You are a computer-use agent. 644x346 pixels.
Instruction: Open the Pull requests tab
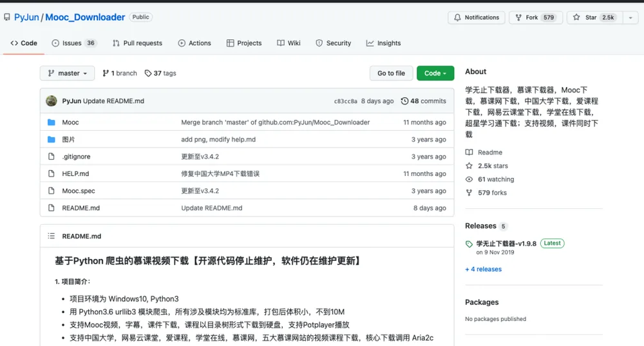(x=138, y=43)
